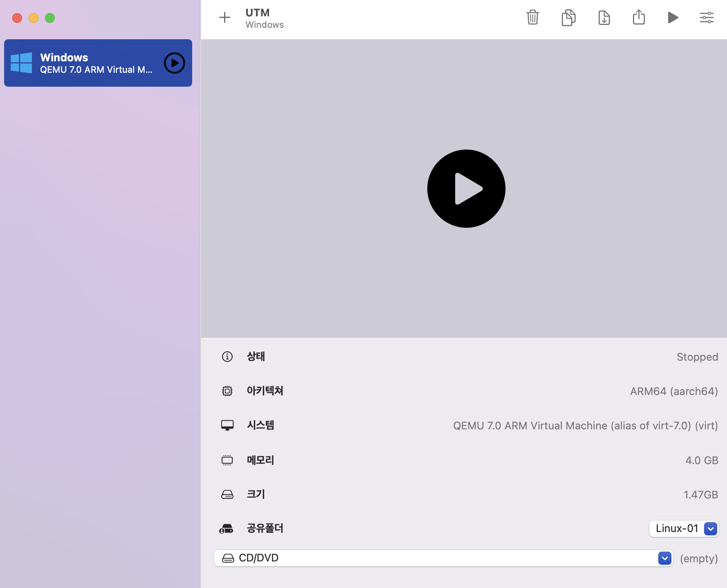
Task: Click the move VM document-arrow icon
Action: 604,18
